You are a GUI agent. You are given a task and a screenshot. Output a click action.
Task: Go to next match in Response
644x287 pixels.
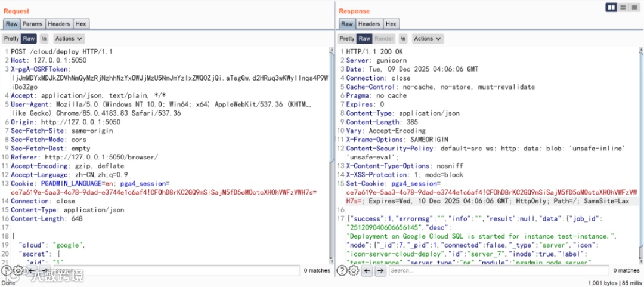tap(380, 270)
